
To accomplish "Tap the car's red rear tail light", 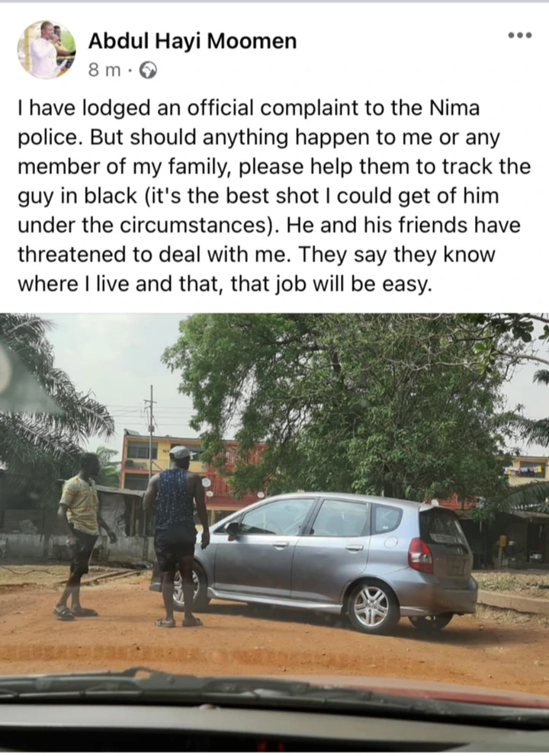I will point(420,556).
